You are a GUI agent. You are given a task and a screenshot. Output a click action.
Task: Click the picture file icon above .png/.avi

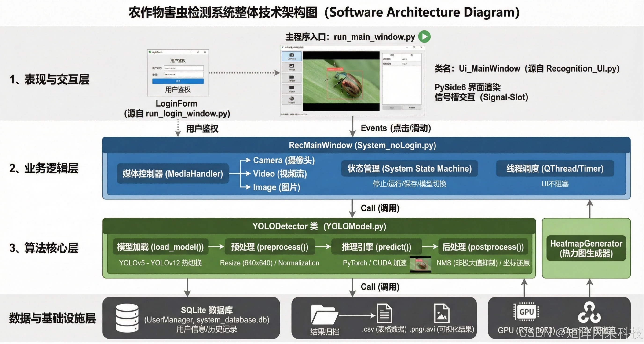pos(442,313)
